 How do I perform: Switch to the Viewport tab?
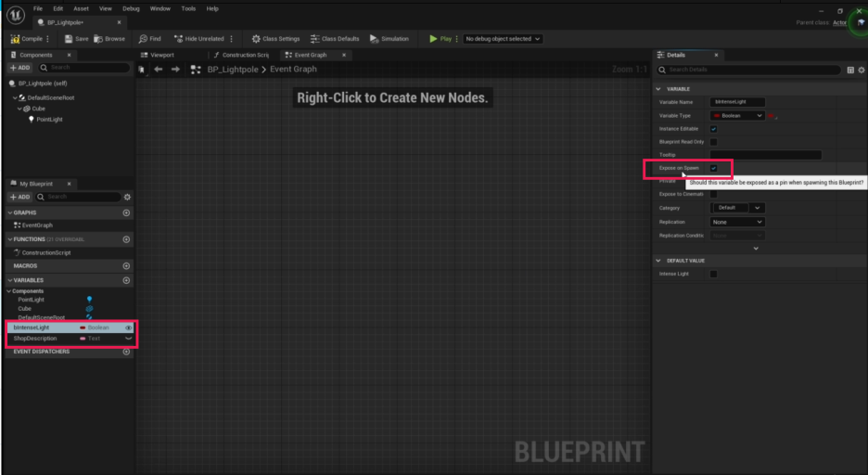point(158,55)
